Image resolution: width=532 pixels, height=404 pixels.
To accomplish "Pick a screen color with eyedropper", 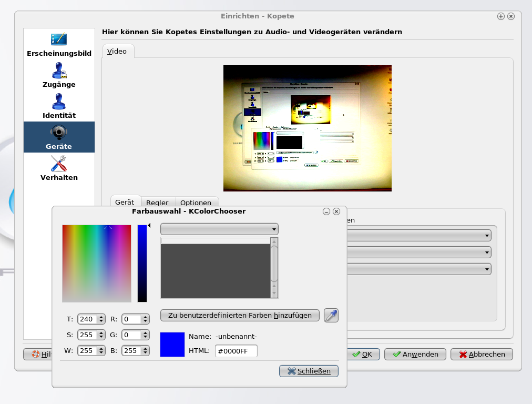I will (331, 316).
